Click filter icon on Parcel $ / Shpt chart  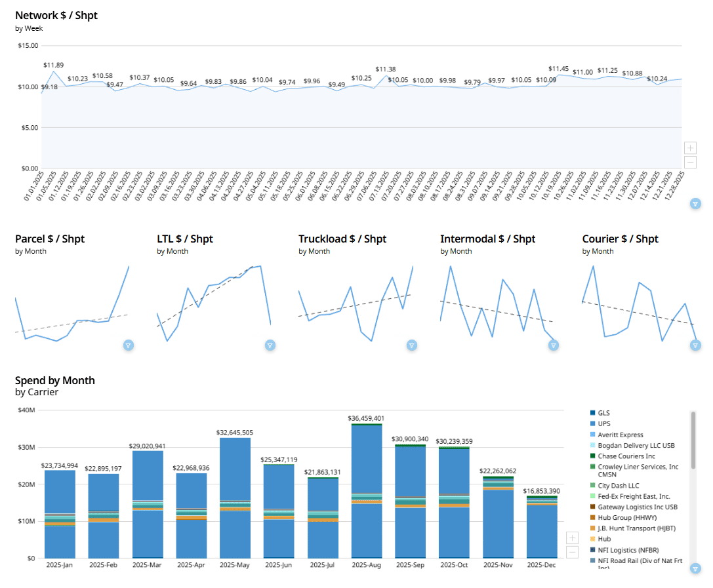(129, 345)
